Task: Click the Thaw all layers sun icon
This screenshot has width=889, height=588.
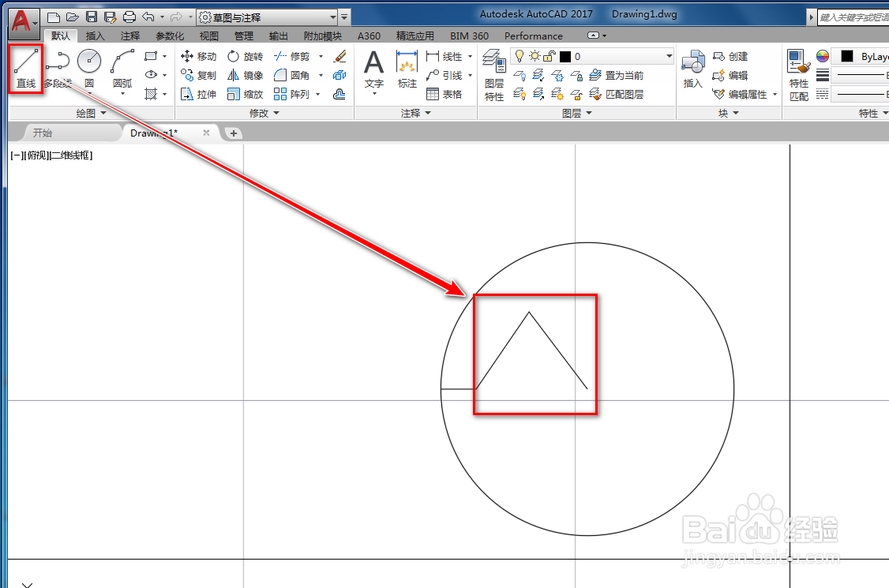Action: 557,94
